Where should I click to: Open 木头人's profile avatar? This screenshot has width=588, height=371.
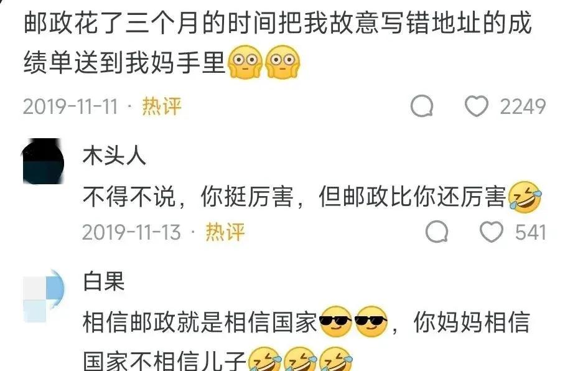44,161
